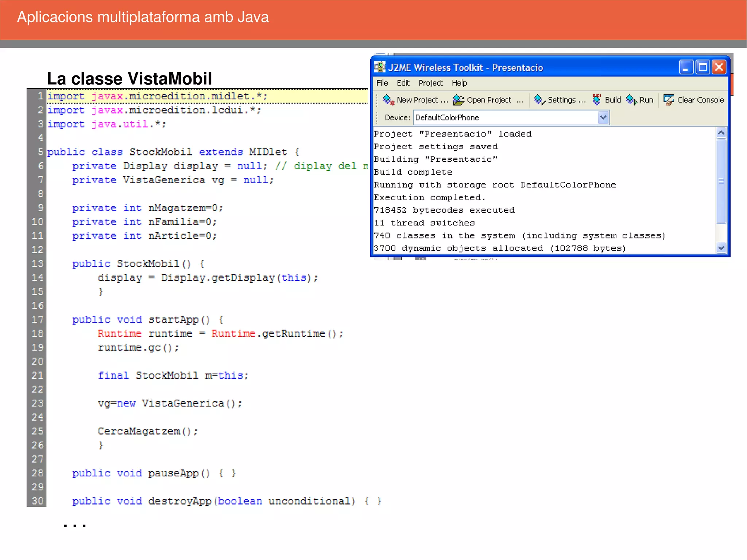747x560 pixels.
Task: Open the Project menu
Action: point(430,83)
